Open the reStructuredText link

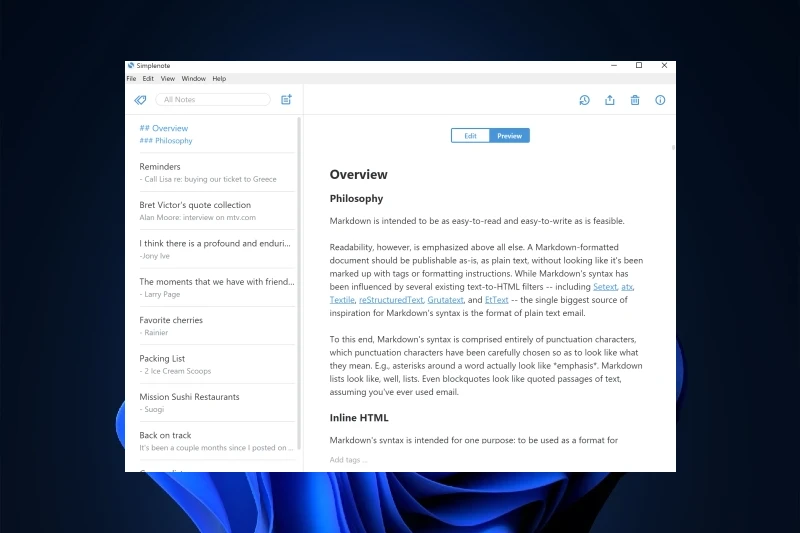tap(391, 300)
